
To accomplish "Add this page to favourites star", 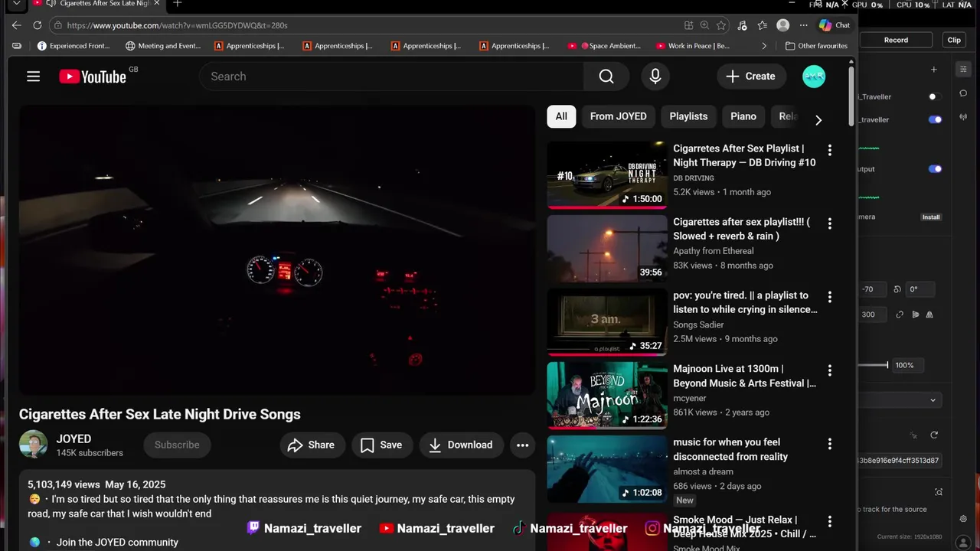I will (x=721, y=25).
